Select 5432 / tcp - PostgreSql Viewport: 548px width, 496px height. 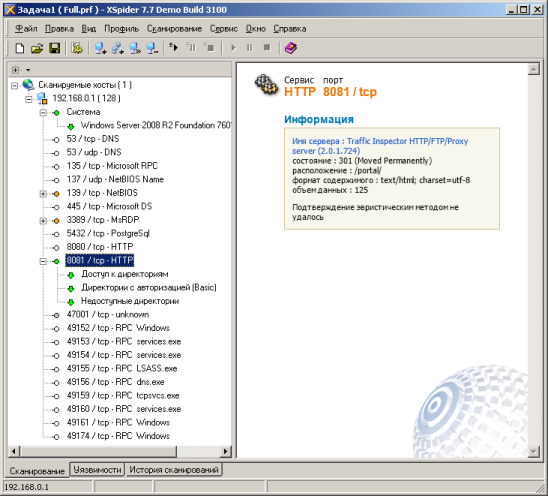[x=108, y=233]
